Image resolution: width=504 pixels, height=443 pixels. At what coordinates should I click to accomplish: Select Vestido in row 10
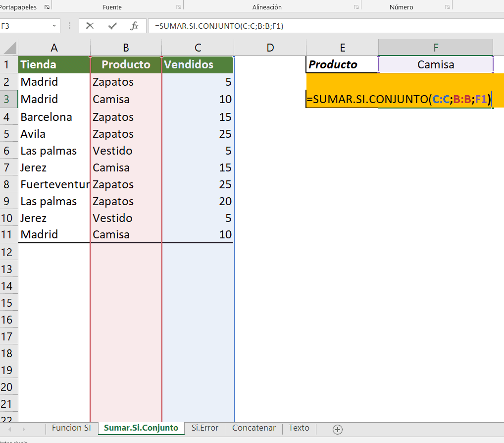(126, 218)
